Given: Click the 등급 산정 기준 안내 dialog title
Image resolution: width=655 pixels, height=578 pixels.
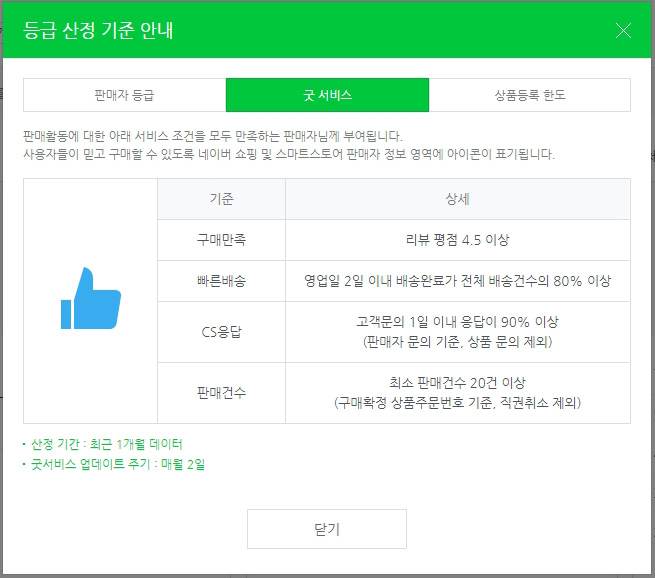Looking at the screenshot, I should 98,30.
